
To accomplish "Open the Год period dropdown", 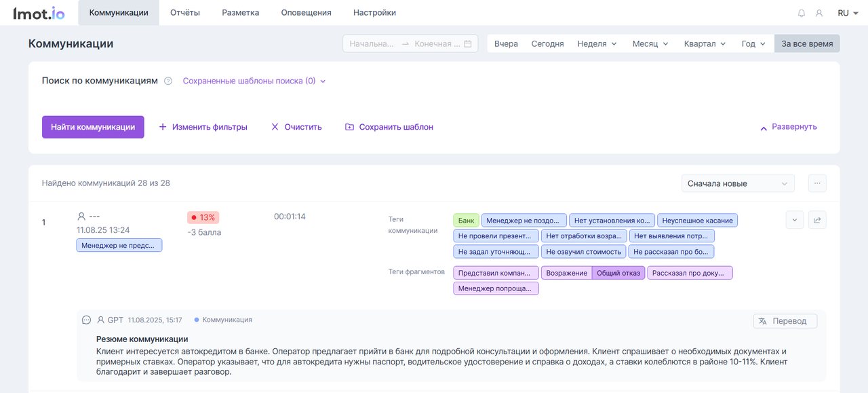I will coord(753,43).
